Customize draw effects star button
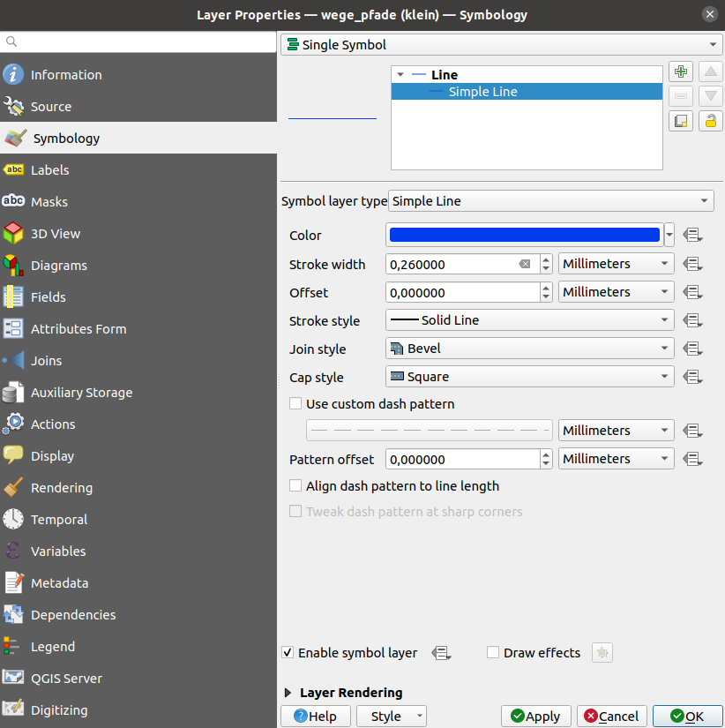Viewport: 725px width, 728px height. point(602,653)
